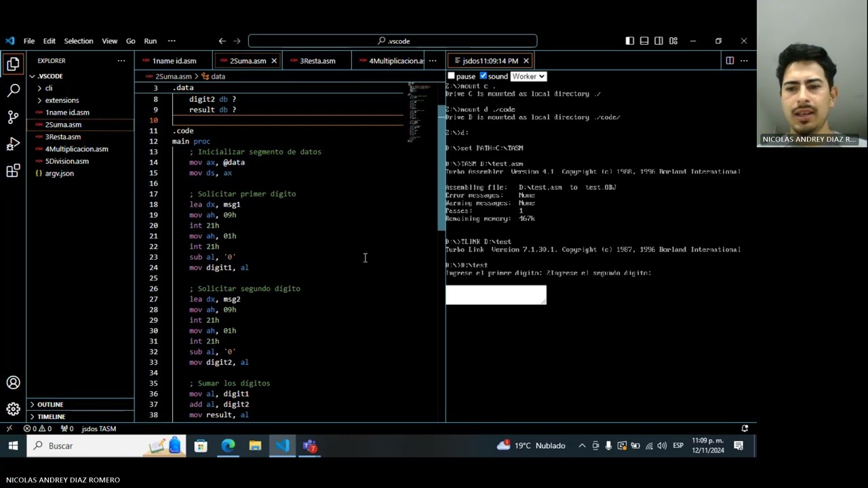Open the ports forwarded status indicator
This screenshot has height=488, width=868.
tap(67, 428)
